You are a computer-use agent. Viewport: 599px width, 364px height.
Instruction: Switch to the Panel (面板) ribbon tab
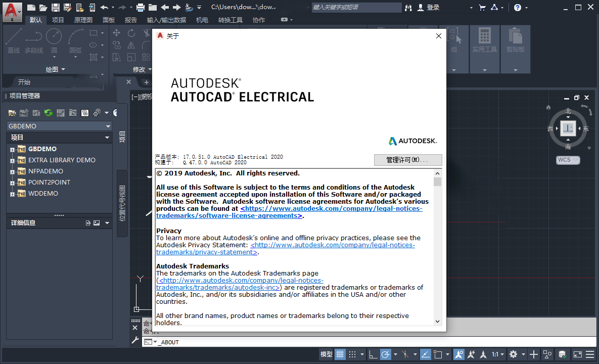click(x=109, y=20)
